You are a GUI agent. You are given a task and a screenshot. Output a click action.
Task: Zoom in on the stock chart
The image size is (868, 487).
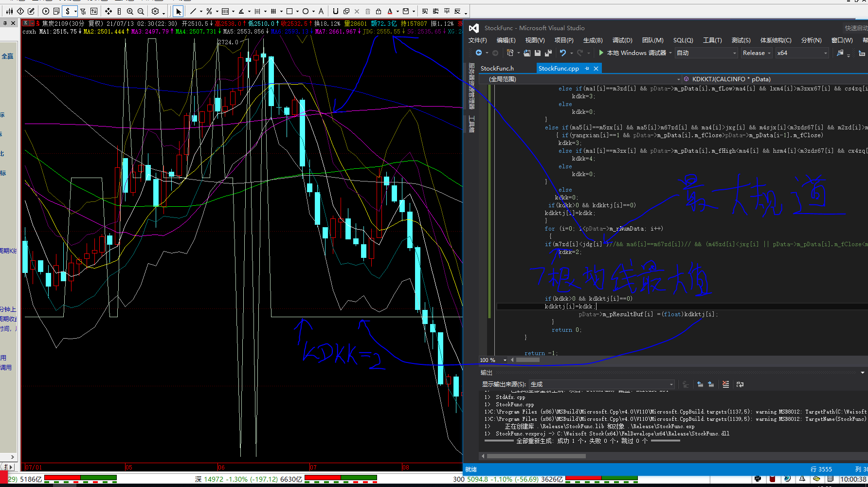coord(130,11)
